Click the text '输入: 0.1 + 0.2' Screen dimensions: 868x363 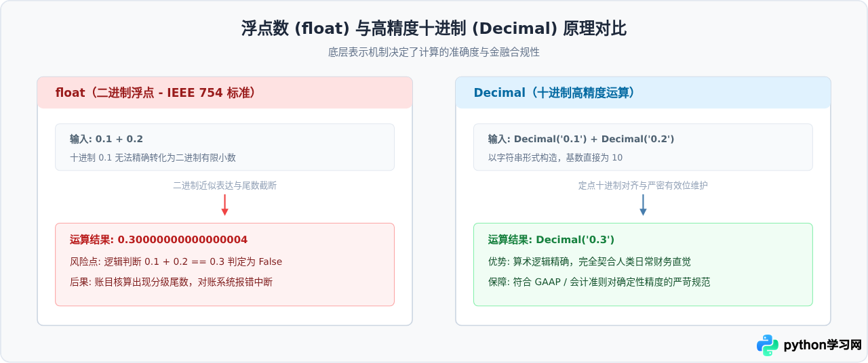click(106, 139)
